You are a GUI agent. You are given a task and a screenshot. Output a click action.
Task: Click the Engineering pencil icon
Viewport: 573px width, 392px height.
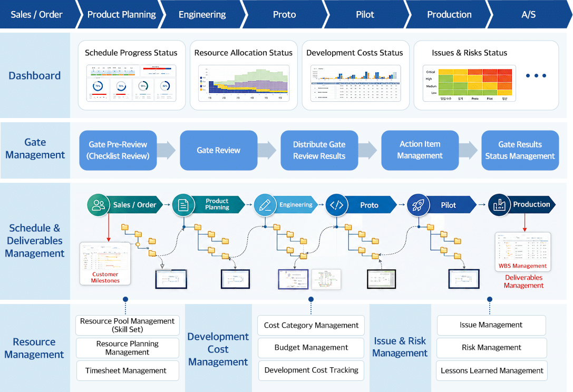[265, 205]
